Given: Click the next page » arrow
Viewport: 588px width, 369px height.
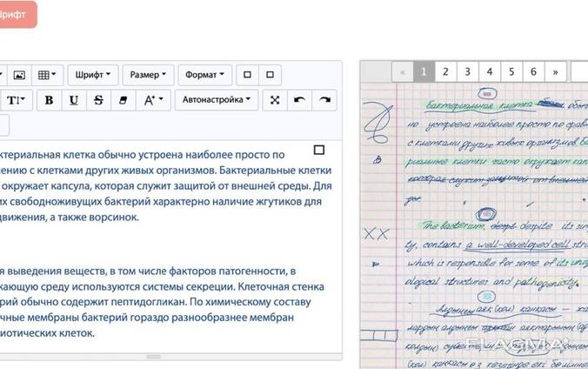Looking at the screenshot, I should 555,71.
